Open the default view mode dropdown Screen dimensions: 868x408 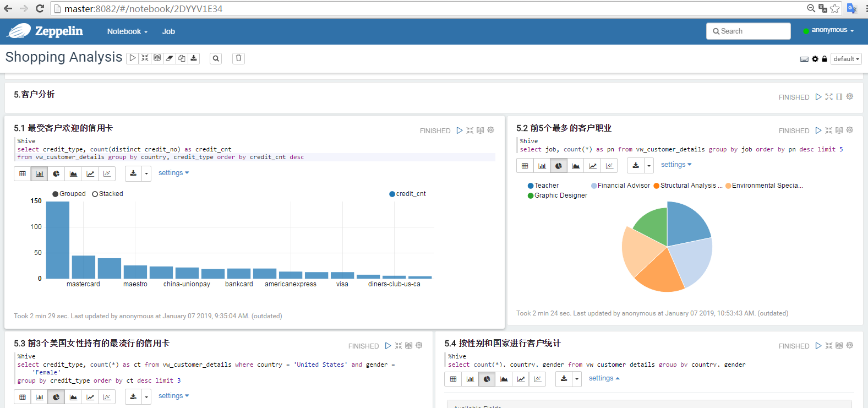[x=846, y=59]
